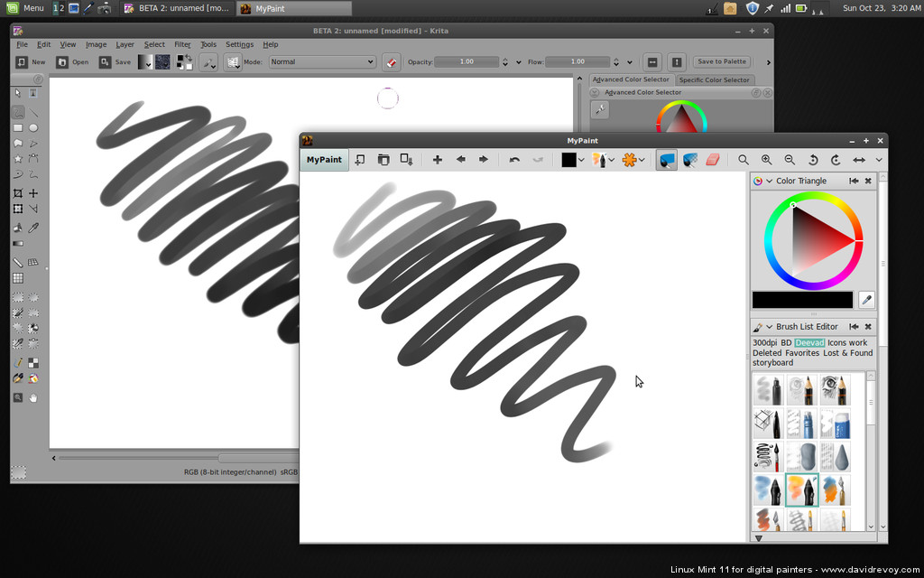
Task: Click the Krita Opacity slider
Action: (467, 62)
